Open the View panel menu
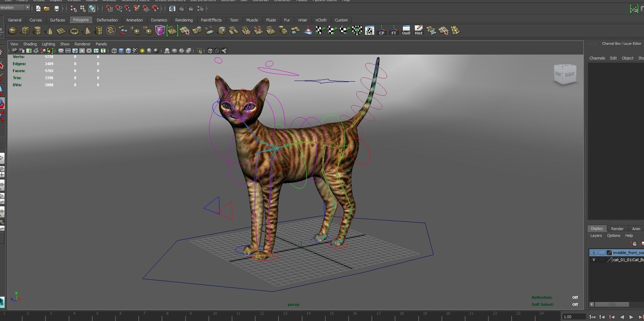Image resolution: width=644 pixels, height=321 pixels. coord(14,44)
